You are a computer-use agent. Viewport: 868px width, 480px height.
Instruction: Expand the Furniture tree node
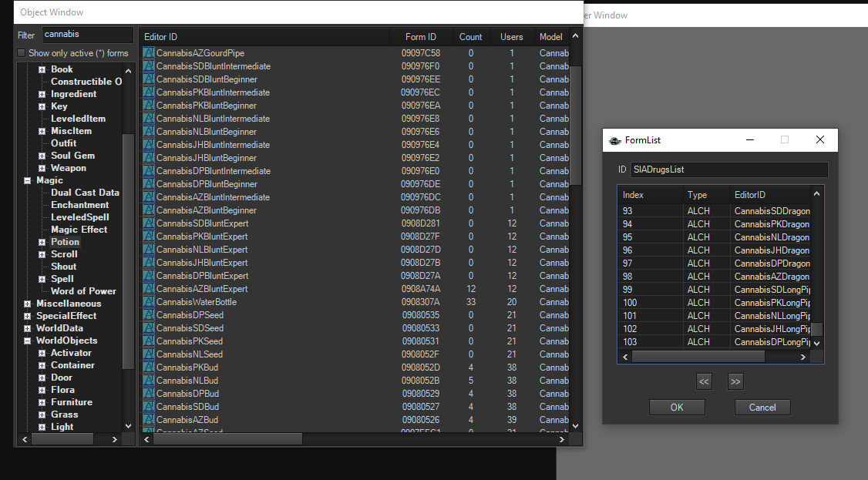coord(42,403)
